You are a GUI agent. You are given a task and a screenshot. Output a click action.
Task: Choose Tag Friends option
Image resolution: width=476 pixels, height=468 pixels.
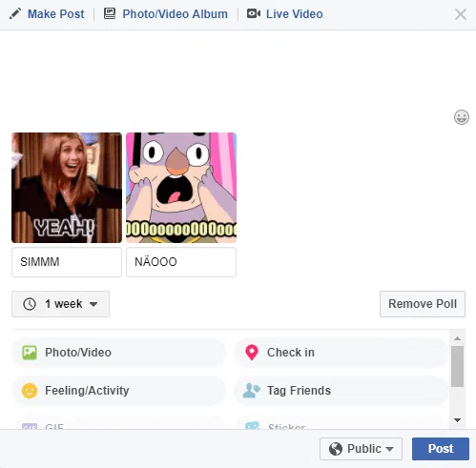point(341,391)
